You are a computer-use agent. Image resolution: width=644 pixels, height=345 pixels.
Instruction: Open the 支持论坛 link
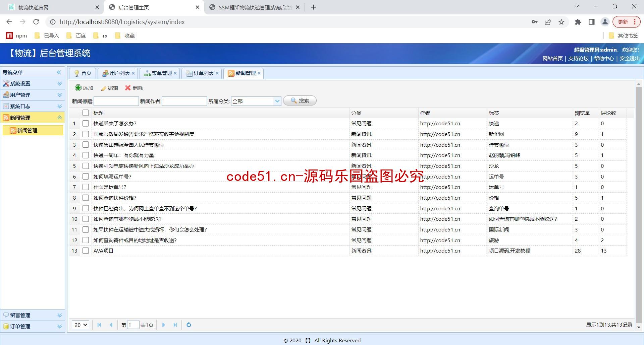[578, 58]
